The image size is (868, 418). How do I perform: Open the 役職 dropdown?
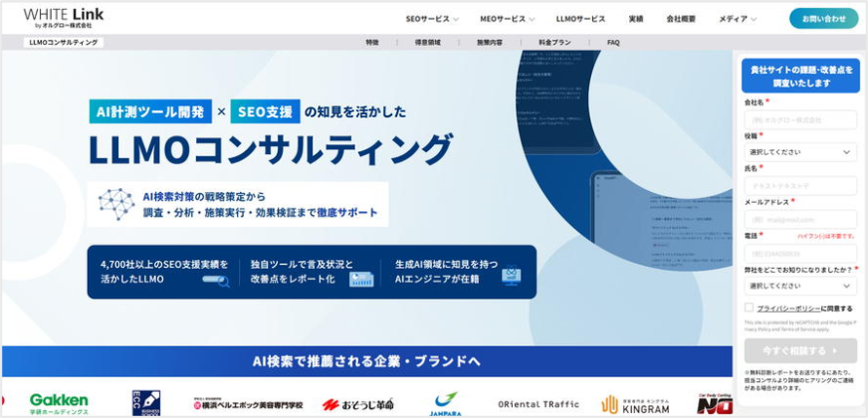pyautogui.click(x=801, y=151)
